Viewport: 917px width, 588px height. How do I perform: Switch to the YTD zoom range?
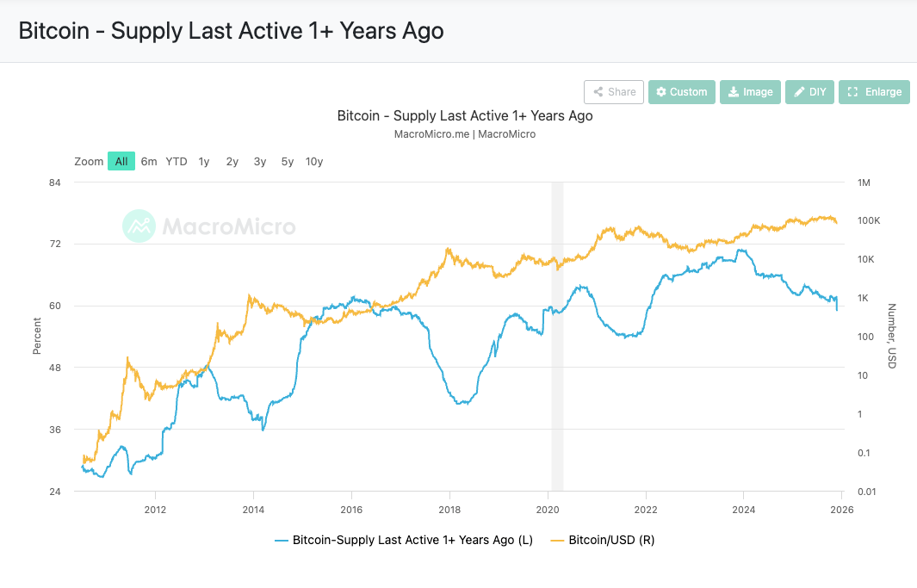tap(176, 161)
